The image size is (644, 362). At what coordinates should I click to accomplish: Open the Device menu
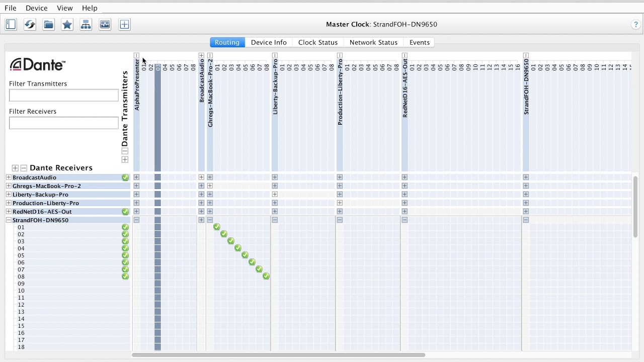[x=37, y=8]
